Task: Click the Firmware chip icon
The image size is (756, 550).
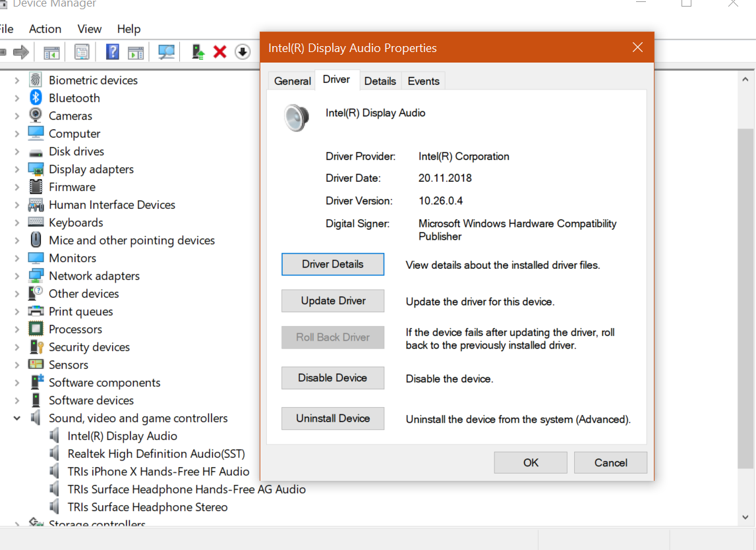Action: [x=36, y=186]
